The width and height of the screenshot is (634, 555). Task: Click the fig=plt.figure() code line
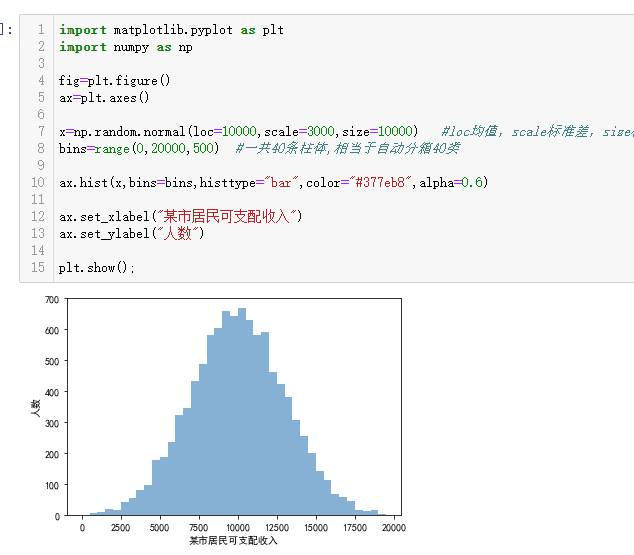115,80
